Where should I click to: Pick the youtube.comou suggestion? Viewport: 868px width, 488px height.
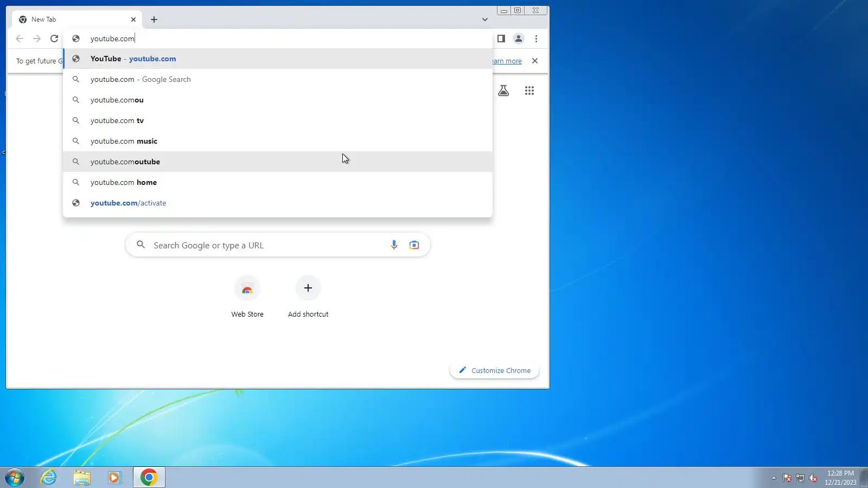pyautogui.click(x=278, y=100)
